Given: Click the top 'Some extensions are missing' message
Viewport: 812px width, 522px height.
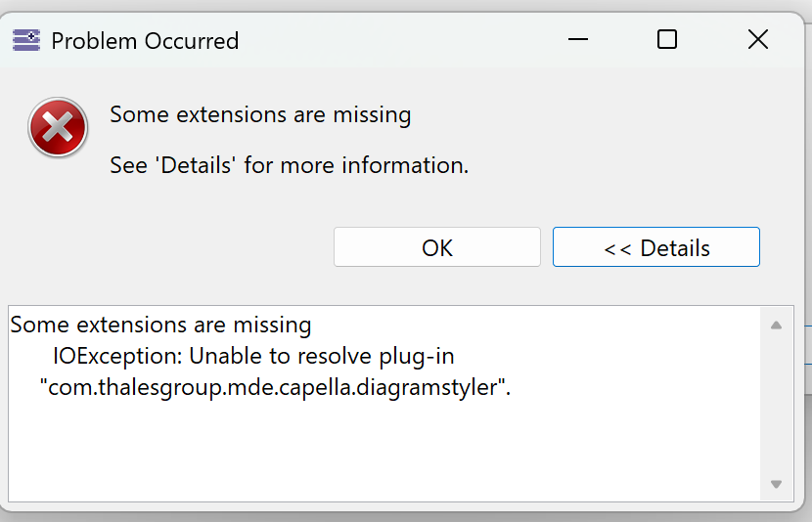Looking at the screenshot, I should coord(260,114).
